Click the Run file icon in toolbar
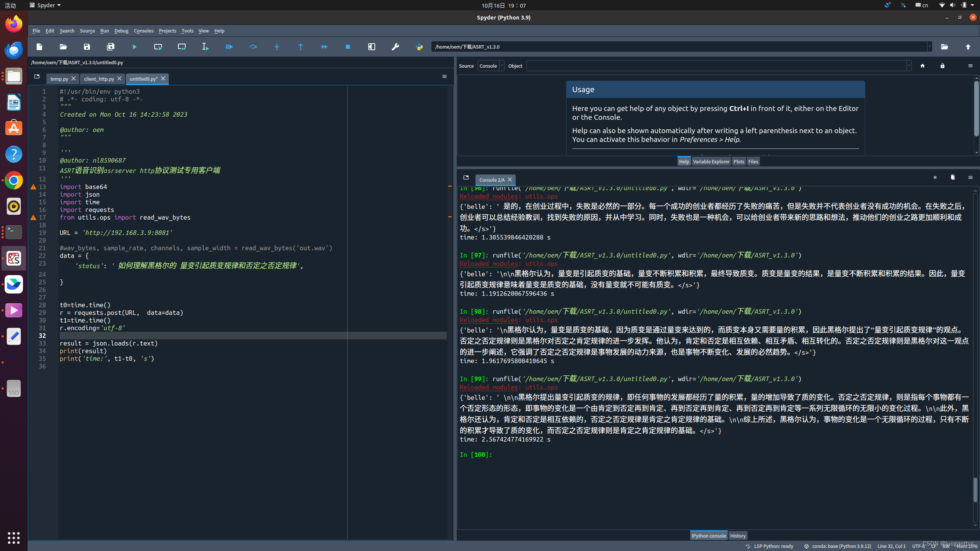Image resolution: width=980 pixels, height=551 pixels. point(135,46)
